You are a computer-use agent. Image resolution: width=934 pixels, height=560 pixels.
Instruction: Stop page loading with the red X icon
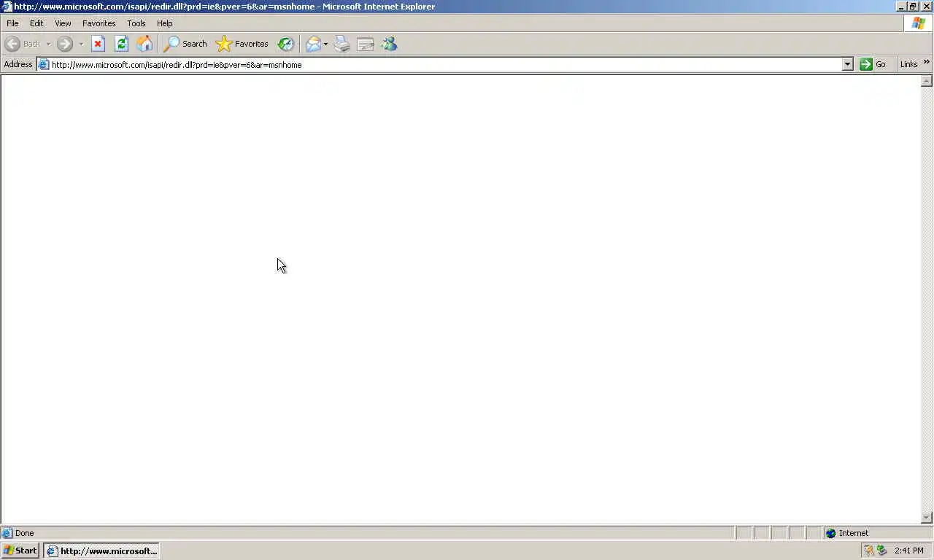click(98, 44)
